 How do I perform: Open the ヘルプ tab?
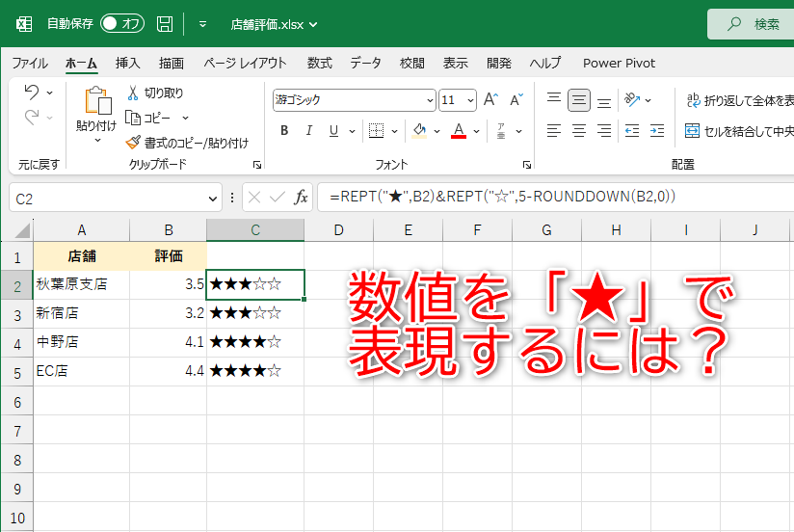tap(545, 64)
